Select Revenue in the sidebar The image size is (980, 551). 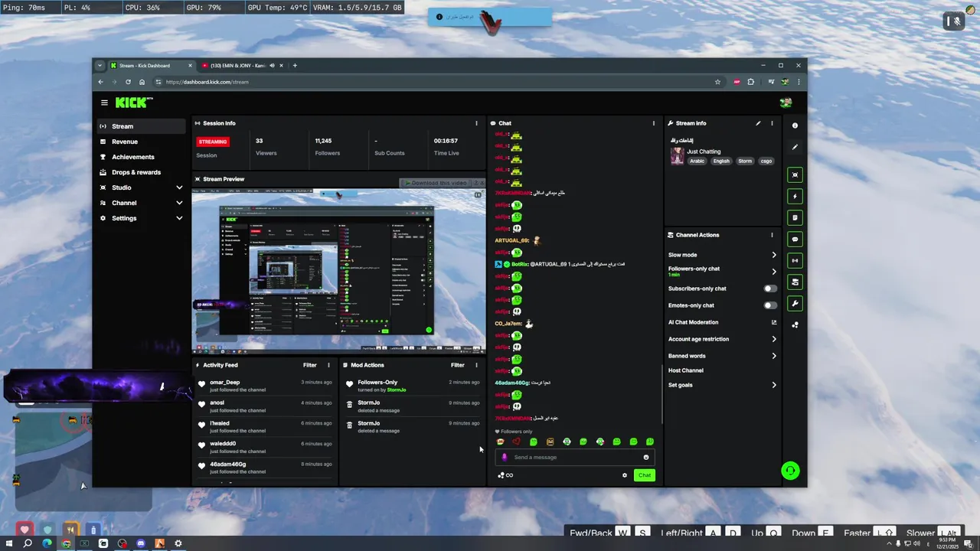tap(142, 142)
